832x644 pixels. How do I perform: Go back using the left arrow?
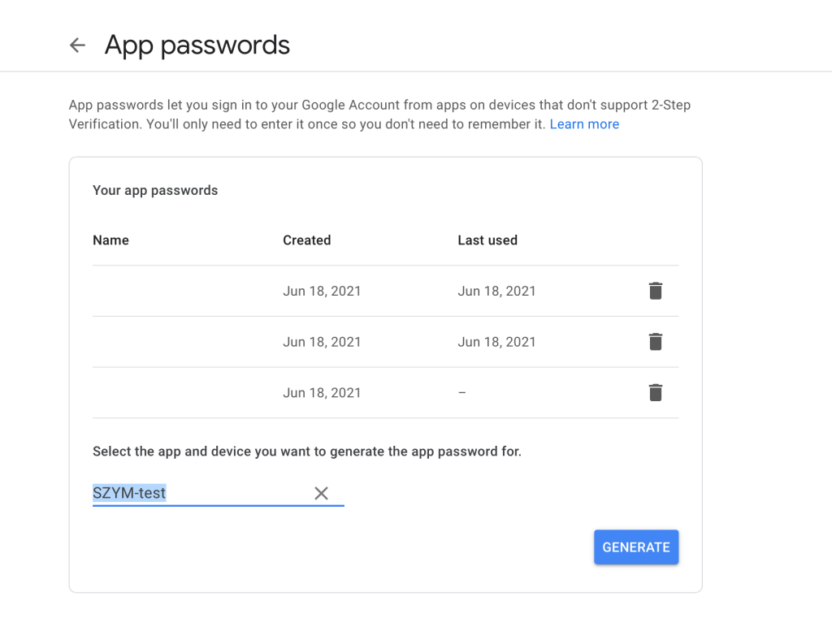pos(77,45)
